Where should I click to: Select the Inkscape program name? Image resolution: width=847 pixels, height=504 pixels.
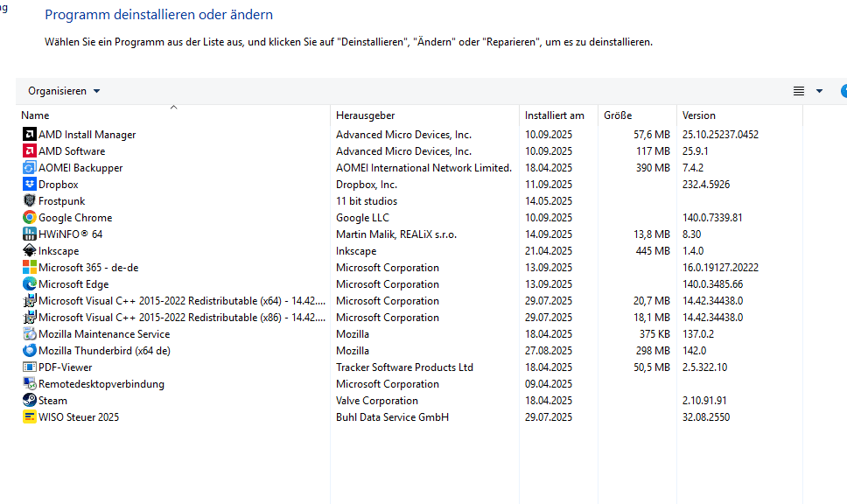(59, 251)
